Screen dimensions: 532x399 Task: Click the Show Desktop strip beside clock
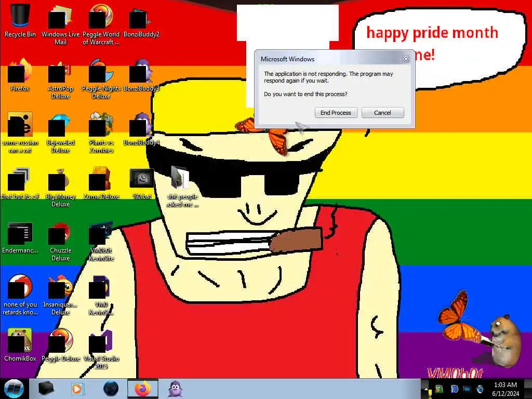pyautogui.click(x=528, y=389)
